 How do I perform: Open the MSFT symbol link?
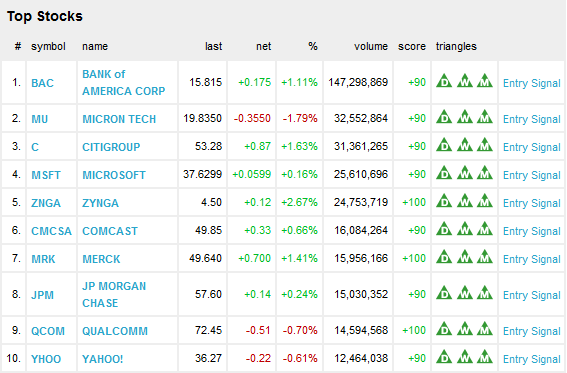tap(46, 175)
